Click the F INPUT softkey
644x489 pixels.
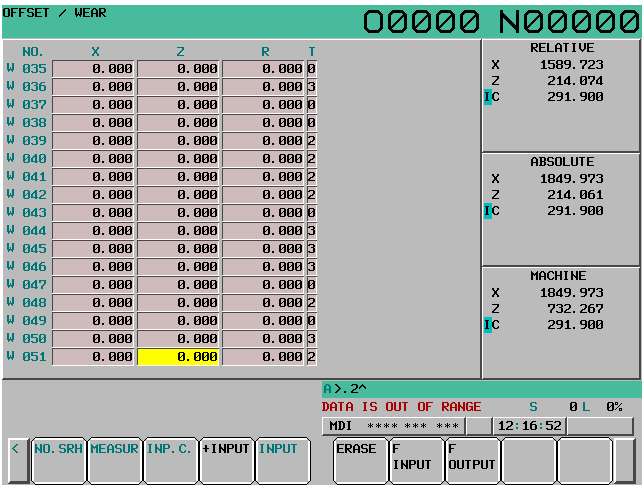point(416,461)
